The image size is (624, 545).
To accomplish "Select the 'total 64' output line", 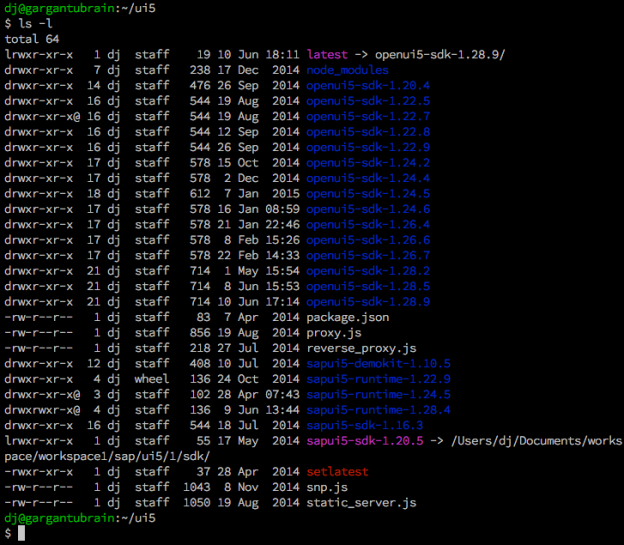I will point(32,39).
